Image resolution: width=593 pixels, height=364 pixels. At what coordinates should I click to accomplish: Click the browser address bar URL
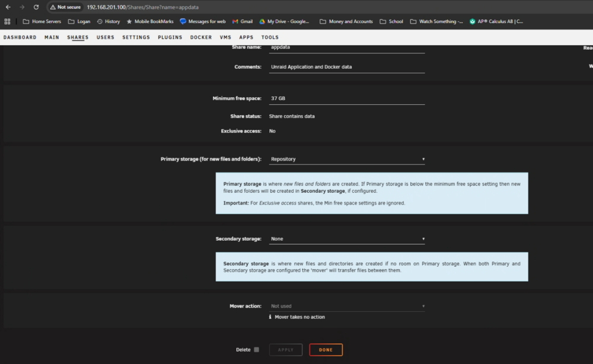point(142,7)
